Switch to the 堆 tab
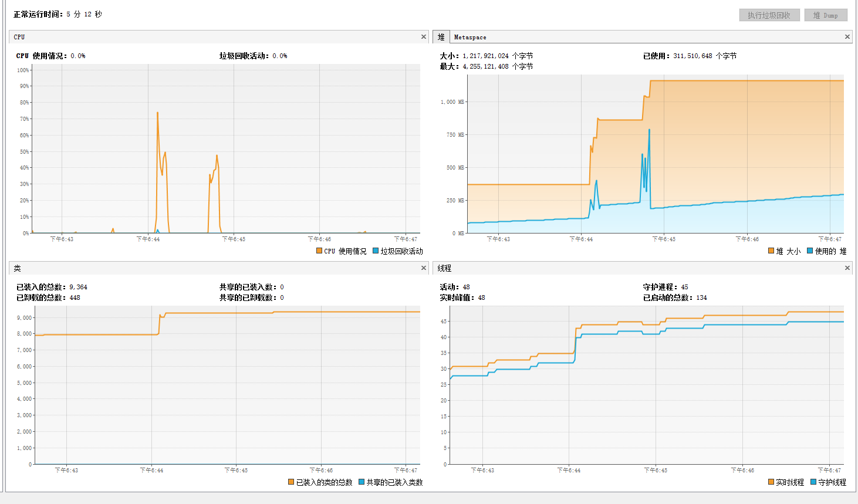Image resolution: width=858 pixels, height=504 pixels. point(441,37)
